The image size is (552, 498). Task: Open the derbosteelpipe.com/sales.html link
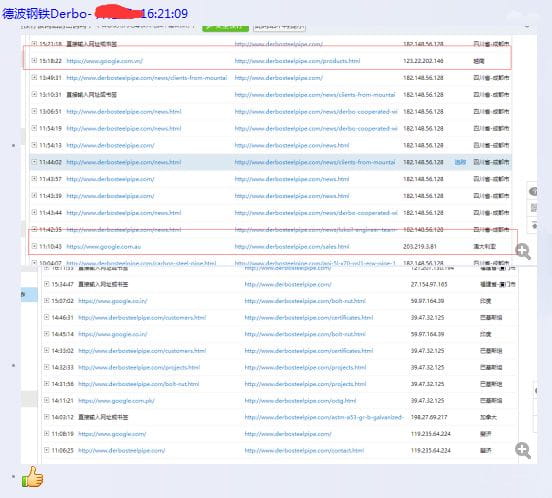pyautogui.click(x=292, y=247)
